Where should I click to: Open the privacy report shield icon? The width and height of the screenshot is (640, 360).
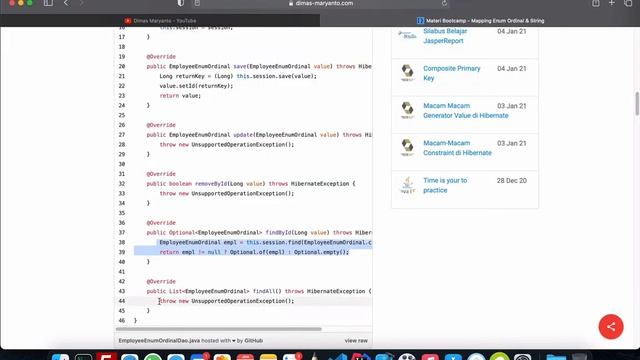180,3
